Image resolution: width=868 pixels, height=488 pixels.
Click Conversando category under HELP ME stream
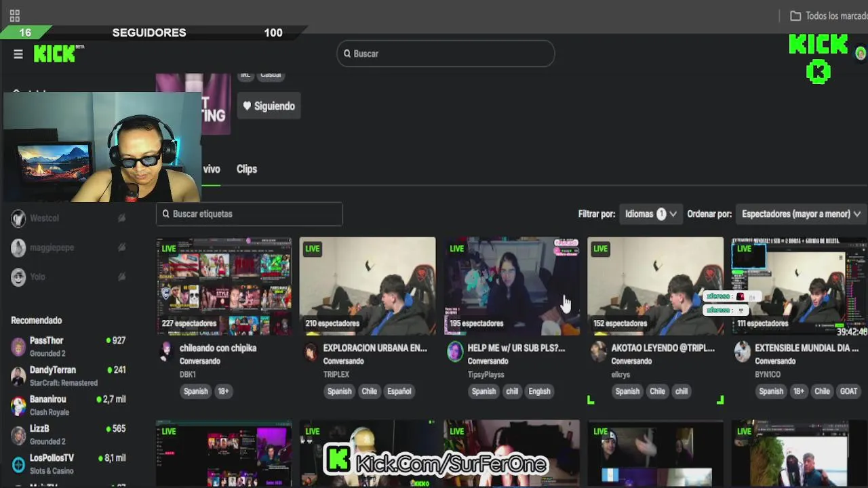488,361
